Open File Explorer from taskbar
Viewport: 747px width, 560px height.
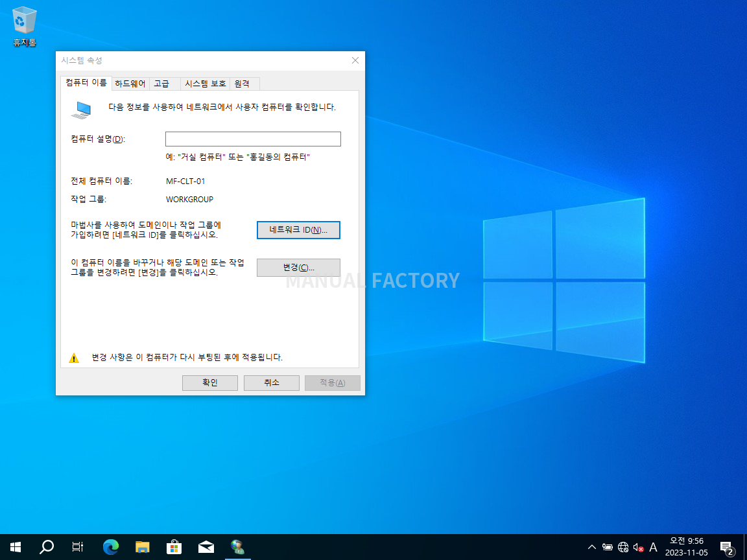pos(143,547)
